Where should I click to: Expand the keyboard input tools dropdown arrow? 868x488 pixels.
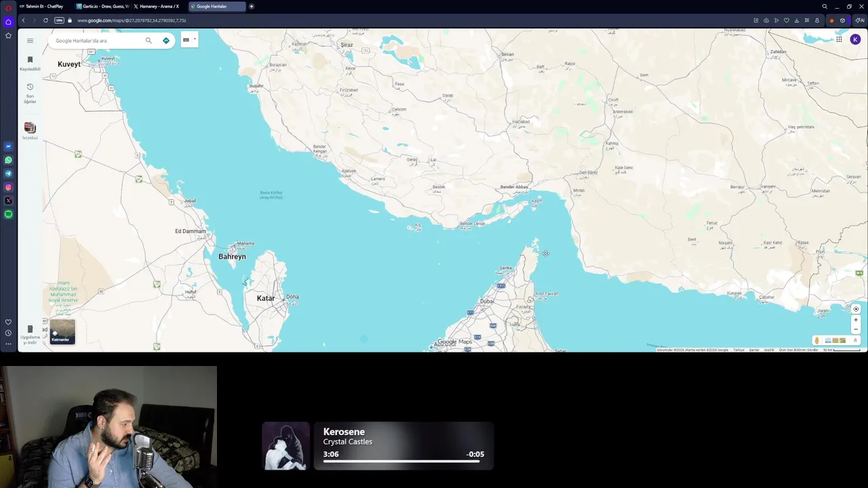click(195, 39)
